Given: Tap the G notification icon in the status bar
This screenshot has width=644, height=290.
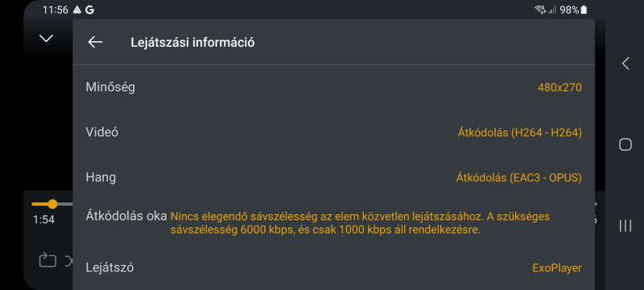Looking at the screenshot, I should 89,10.
